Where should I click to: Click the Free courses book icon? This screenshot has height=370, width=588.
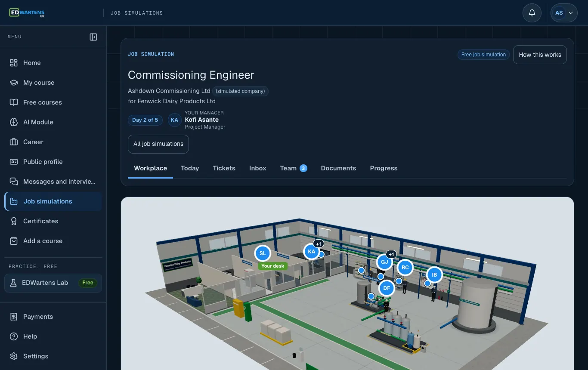(14, 102)
